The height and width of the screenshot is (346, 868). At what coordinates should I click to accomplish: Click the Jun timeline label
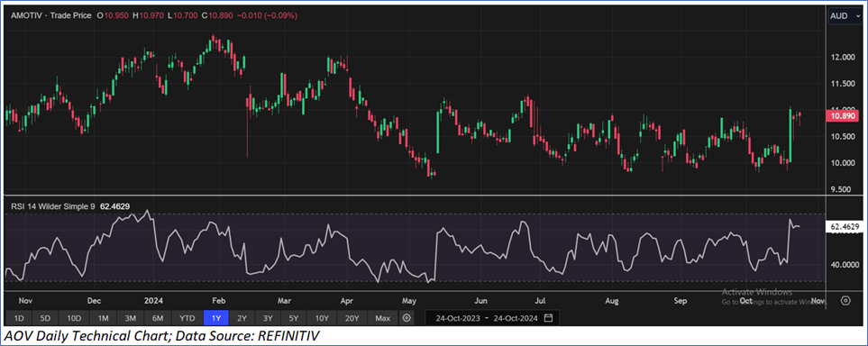[x=481, y=301]
